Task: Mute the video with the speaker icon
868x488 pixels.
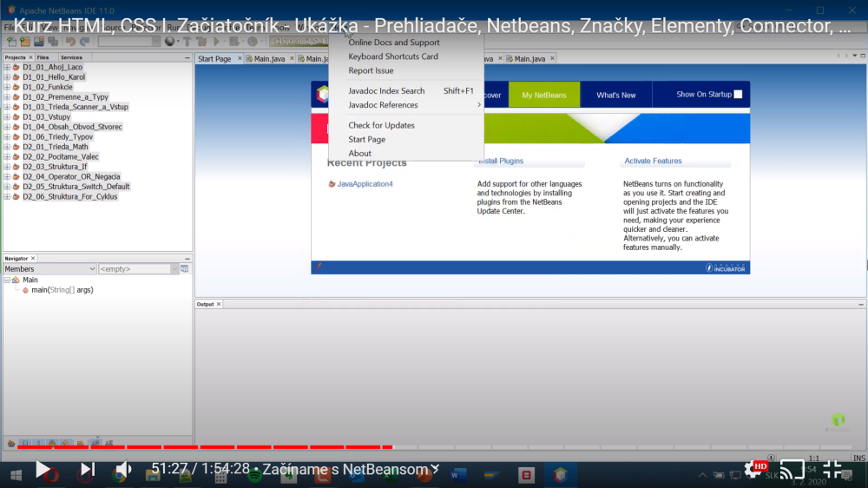Action: [123, 470]
